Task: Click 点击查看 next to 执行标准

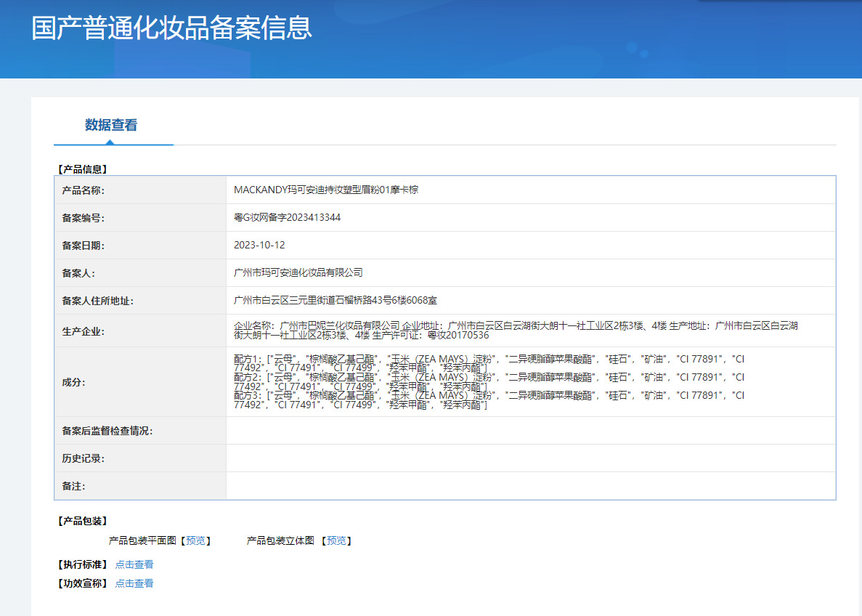Action: coord(134,564)
